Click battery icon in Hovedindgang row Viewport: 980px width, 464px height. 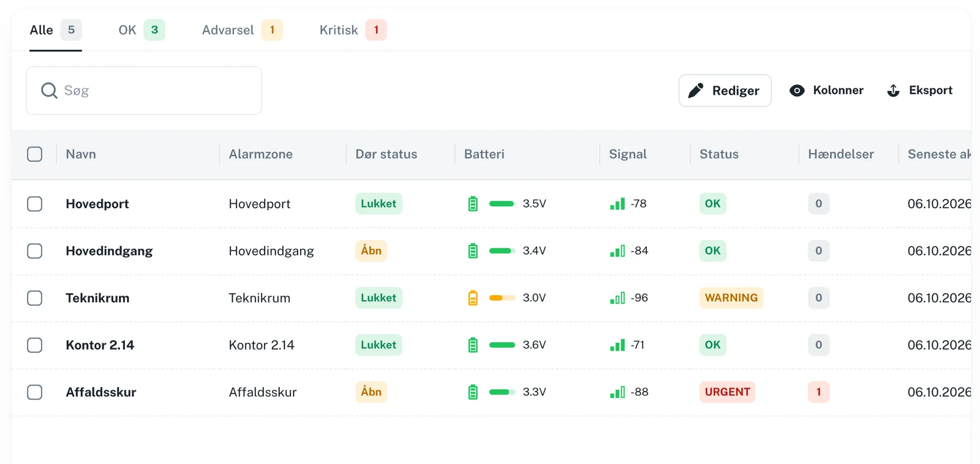(473, 251)
